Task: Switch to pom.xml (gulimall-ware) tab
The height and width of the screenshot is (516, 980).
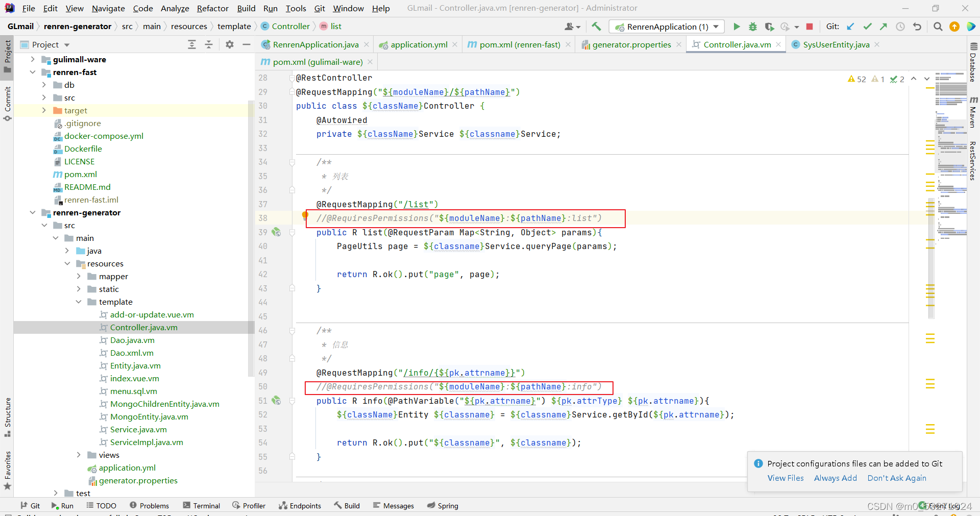Action: tap(317, 62)
